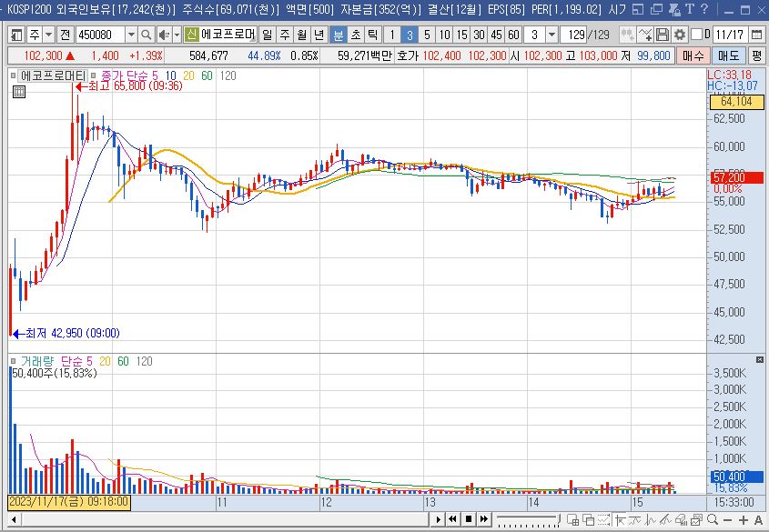Adjust the chart zoom slider at bottom
Viewport: 769px width, 532px height.
point(528,519)
